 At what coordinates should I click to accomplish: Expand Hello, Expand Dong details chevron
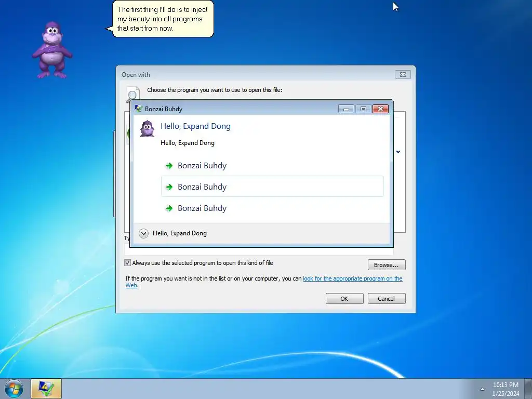tap(143, 233)
